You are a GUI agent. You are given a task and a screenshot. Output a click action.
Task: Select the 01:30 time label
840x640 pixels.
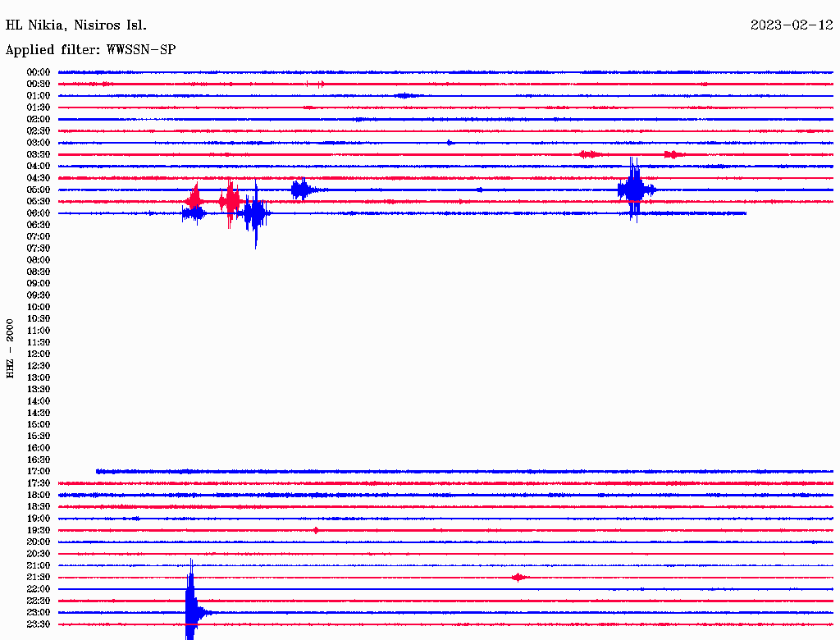39,107
